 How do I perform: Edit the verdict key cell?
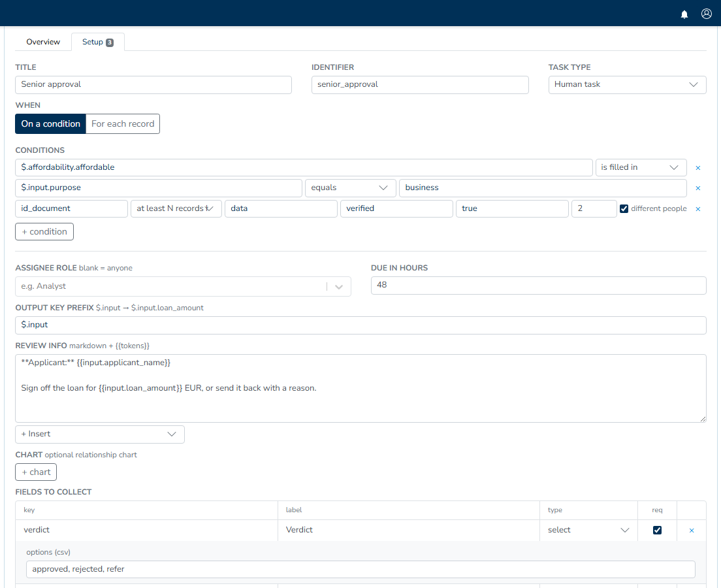point(147,530)
